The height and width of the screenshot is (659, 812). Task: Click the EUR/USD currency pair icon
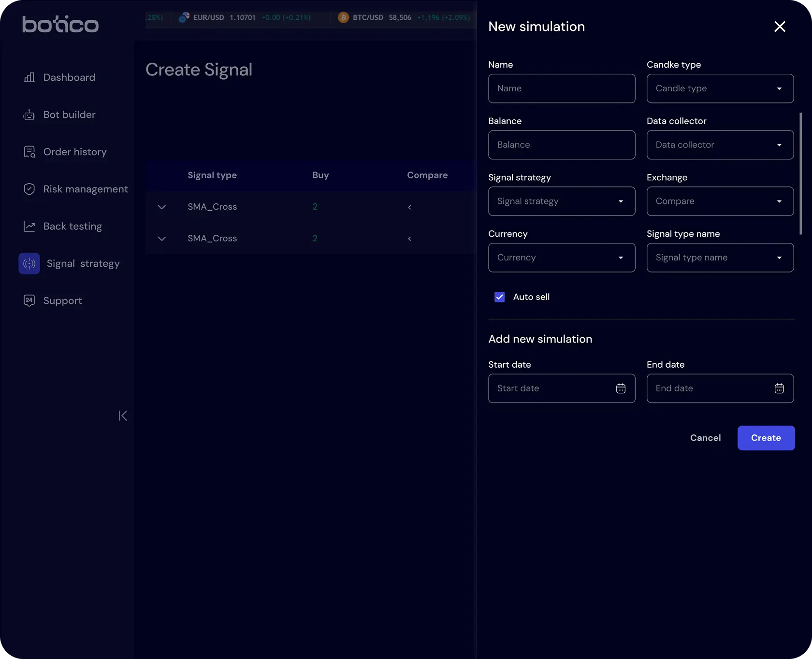[x=184, y=17]
